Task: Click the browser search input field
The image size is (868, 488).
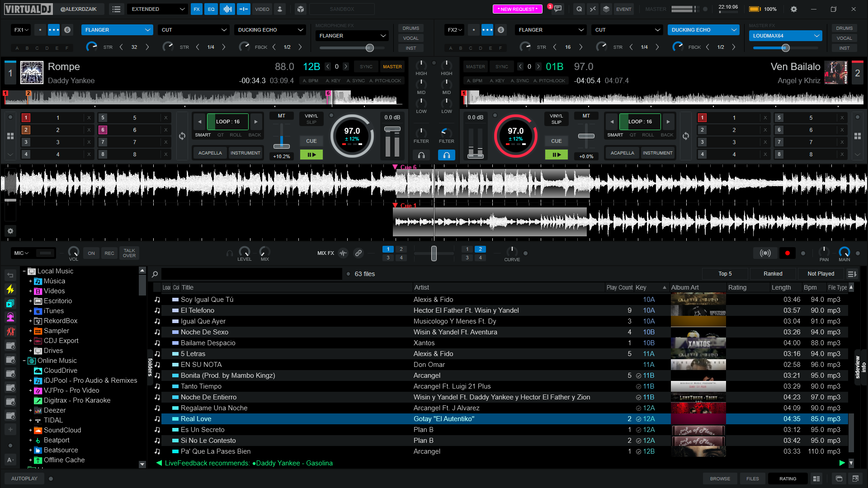Action: click(x=252, y=274)
